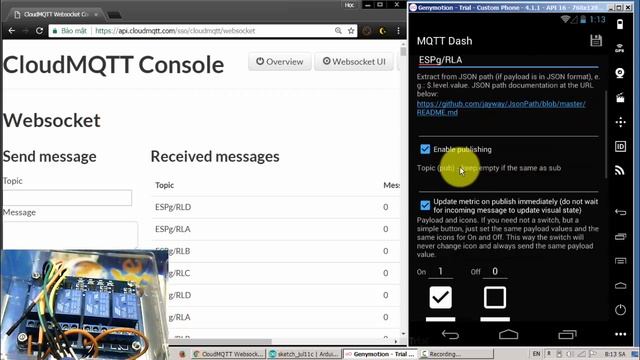The width and height of the screenshot is (640, 360).
Task: Save settings with MQTT Dash floppy icon
Action: 596,40
